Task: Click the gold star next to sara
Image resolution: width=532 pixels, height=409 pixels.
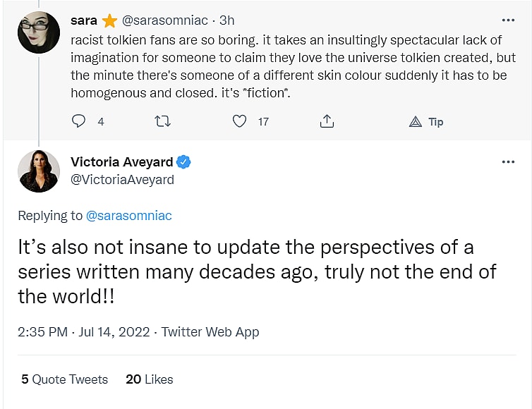Action: [x=109, y=20]
